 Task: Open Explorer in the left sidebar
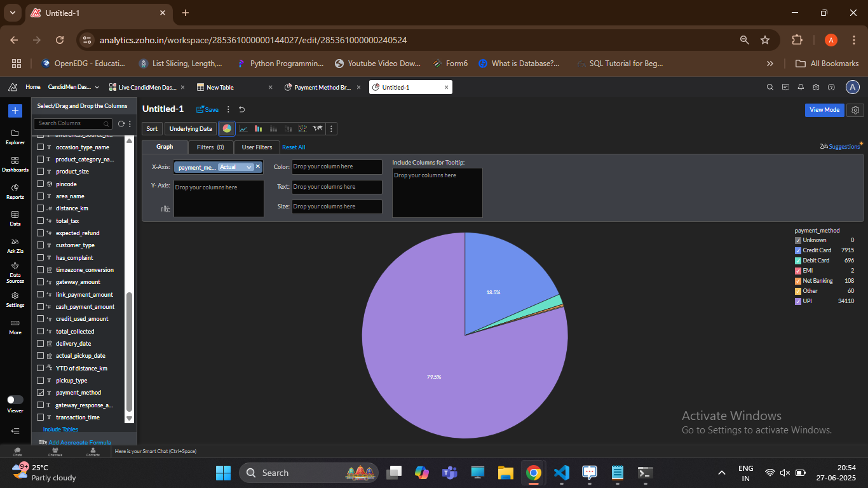pyautogui.click(x=15, y=137)
